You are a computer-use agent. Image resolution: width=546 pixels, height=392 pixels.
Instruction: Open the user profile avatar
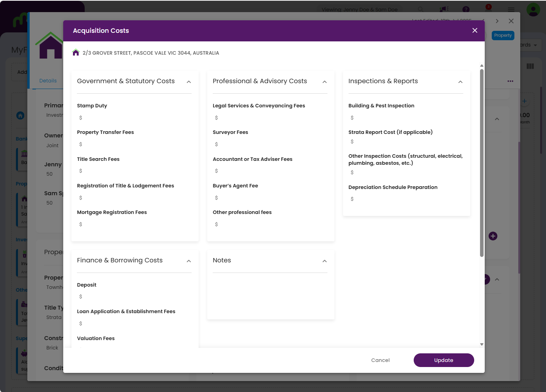pos(533,9)
